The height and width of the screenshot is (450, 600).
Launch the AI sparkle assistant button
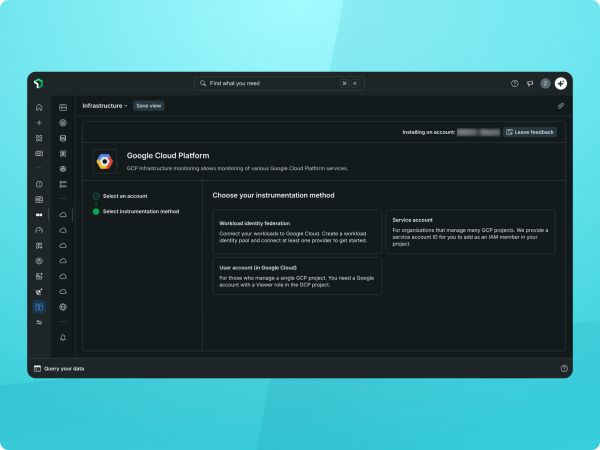click(x=561, y=83)
